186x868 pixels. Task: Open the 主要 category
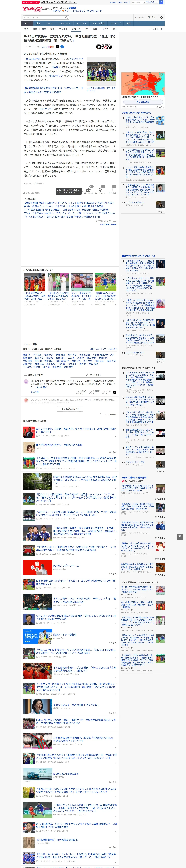(x=26, y=29)
